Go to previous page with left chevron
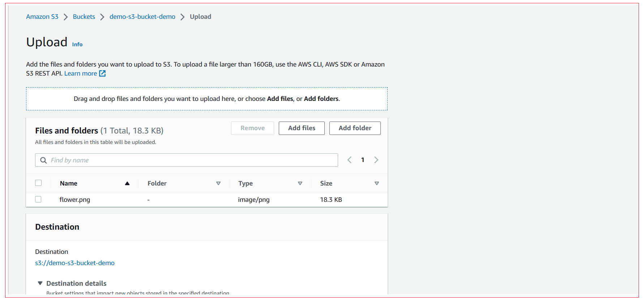 point(349,160)
